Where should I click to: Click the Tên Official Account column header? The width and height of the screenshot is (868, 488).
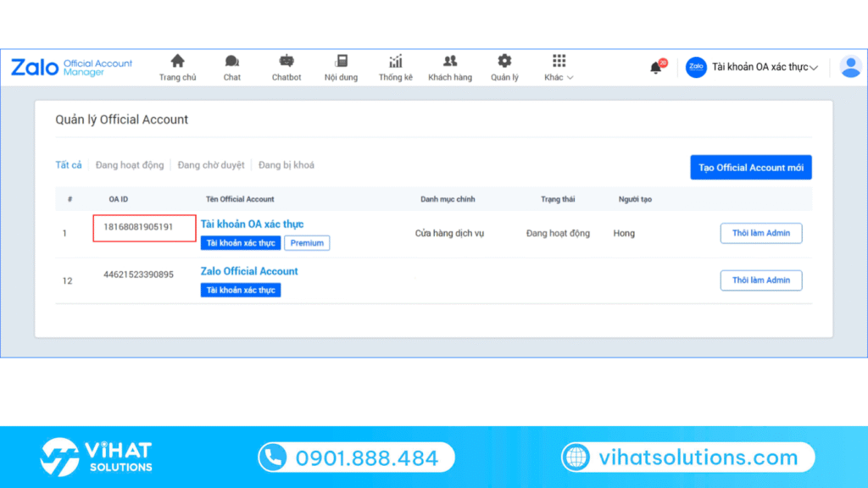tap(240, 199)
